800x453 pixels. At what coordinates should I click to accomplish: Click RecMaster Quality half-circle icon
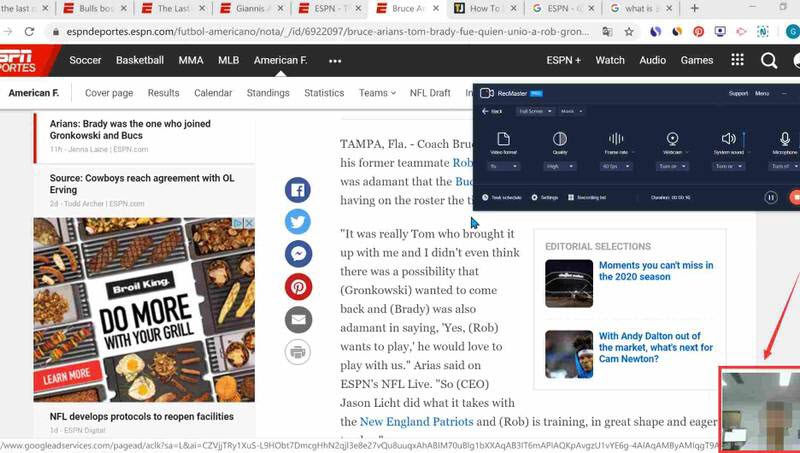[x=560, y=139]
